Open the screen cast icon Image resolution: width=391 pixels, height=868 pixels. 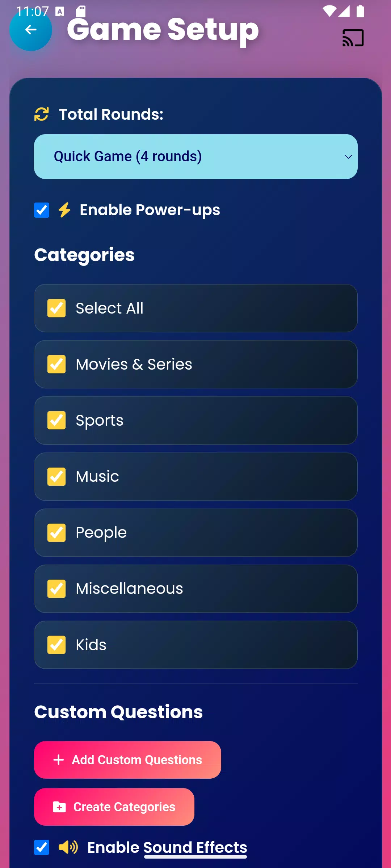click(353, 38)
